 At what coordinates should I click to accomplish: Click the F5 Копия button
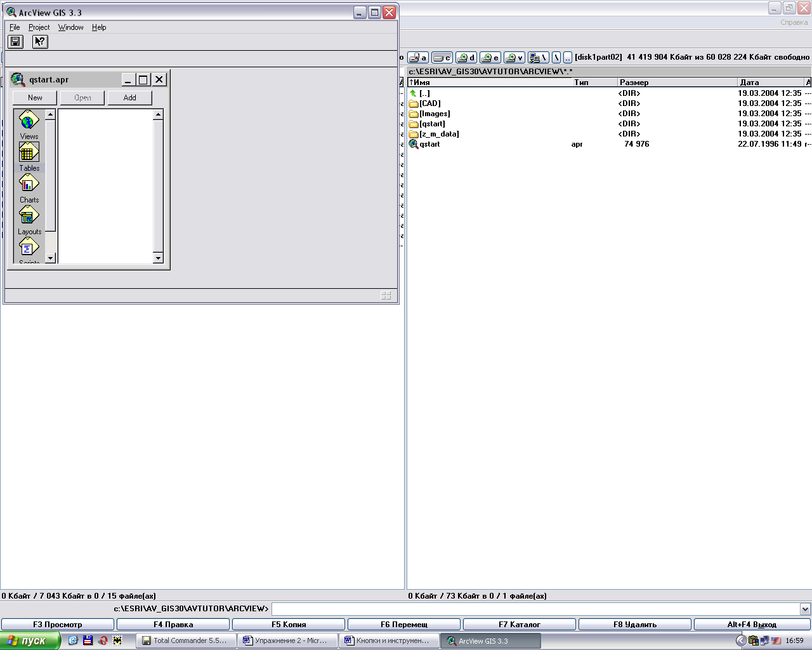click(x=289, y=625)
